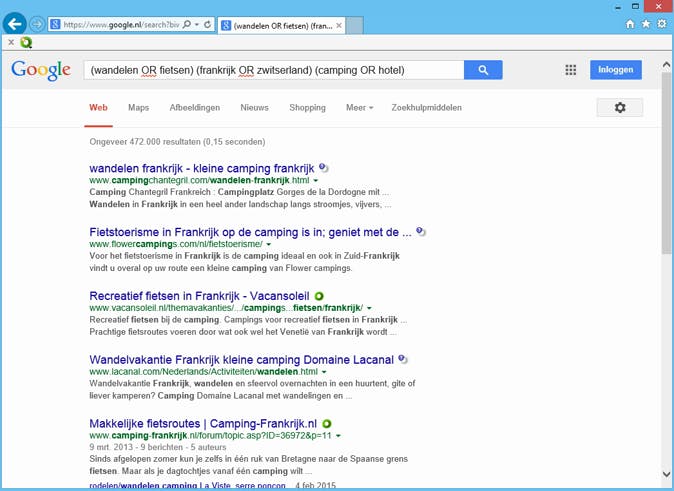Click rating icon beside Domaine Lacanal result
Screen dimensions: 674x491
click(403, 359)
